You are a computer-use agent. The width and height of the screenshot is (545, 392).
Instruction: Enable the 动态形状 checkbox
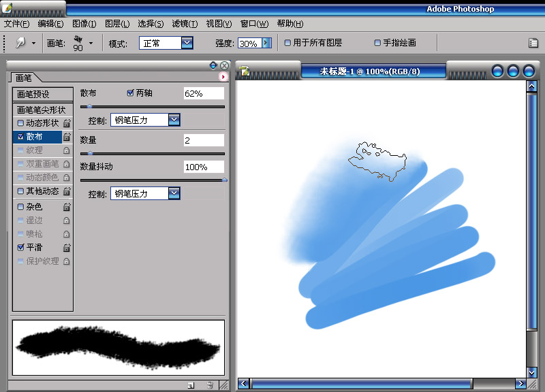tap(20, 123)
